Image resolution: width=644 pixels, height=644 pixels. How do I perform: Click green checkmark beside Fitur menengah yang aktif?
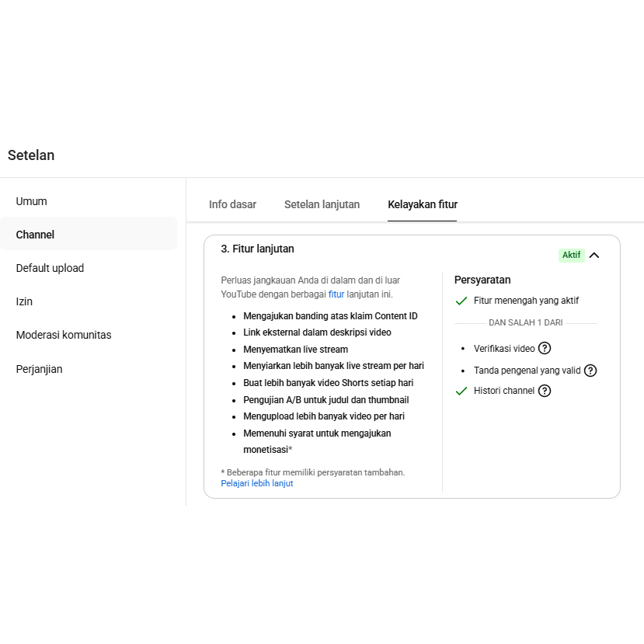click(x=461, y=301)
